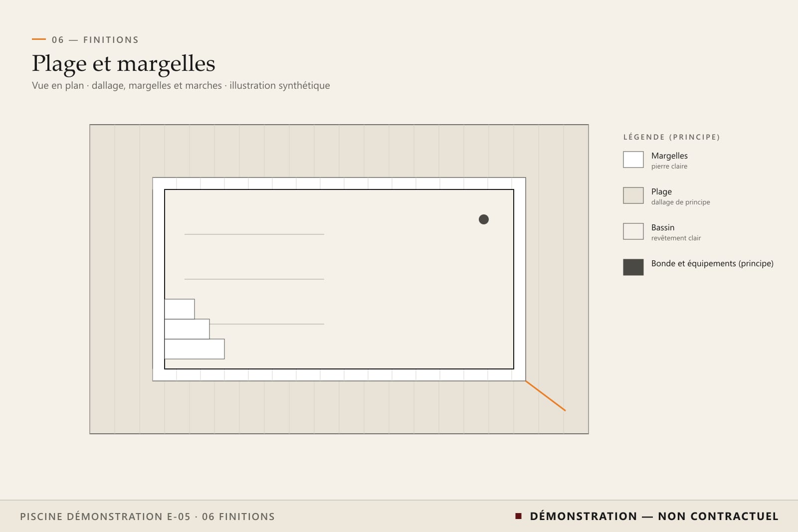
Task: Click the 'Margelles' legend label
Action: 669,156
